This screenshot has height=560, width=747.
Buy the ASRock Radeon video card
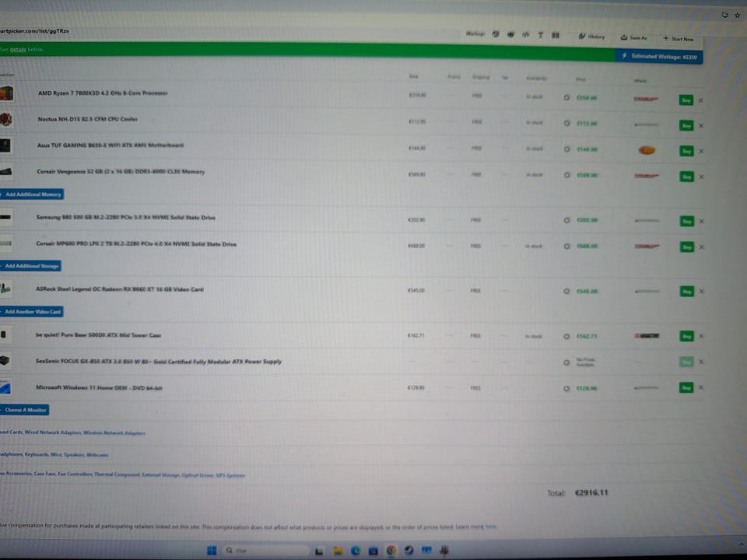point(686,291)
